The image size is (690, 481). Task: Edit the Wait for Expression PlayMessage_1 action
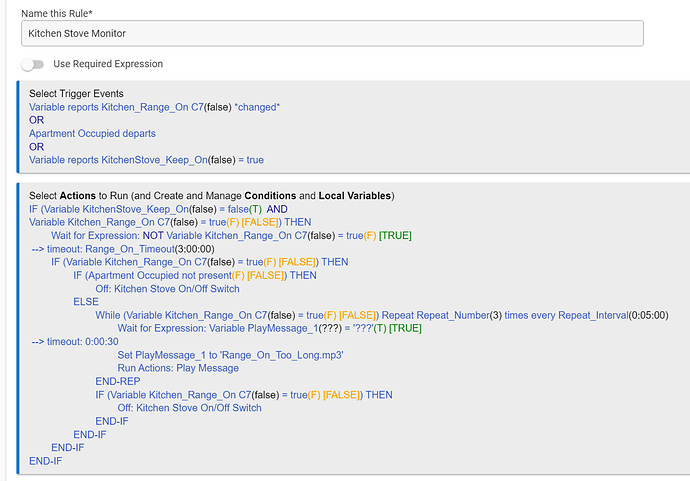[270, 328]
